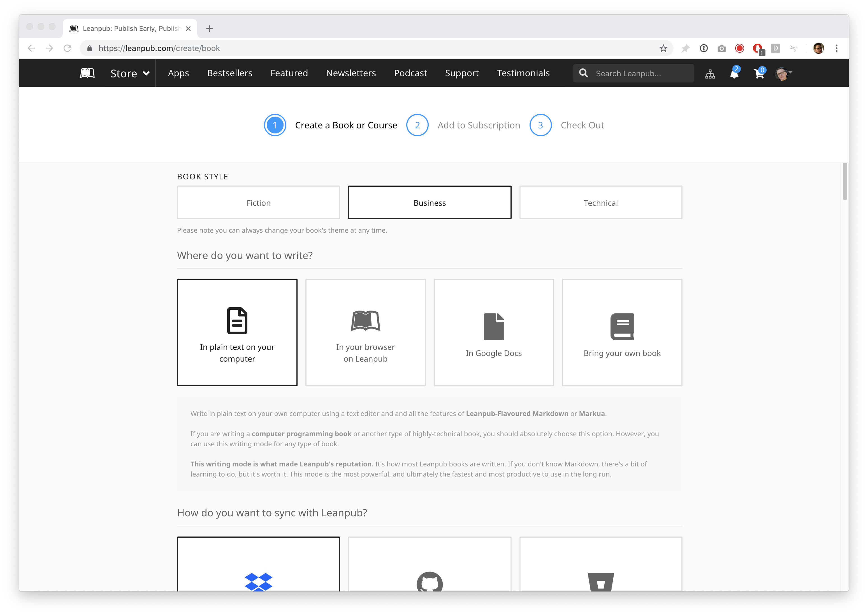Click the page vertical scrollbar thumb
This screenshot has height=615, width=868.
click(x=844, y=182)
